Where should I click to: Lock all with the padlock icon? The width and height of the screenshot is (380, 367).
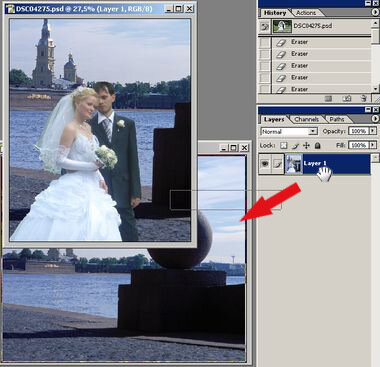tap(318, 145)
